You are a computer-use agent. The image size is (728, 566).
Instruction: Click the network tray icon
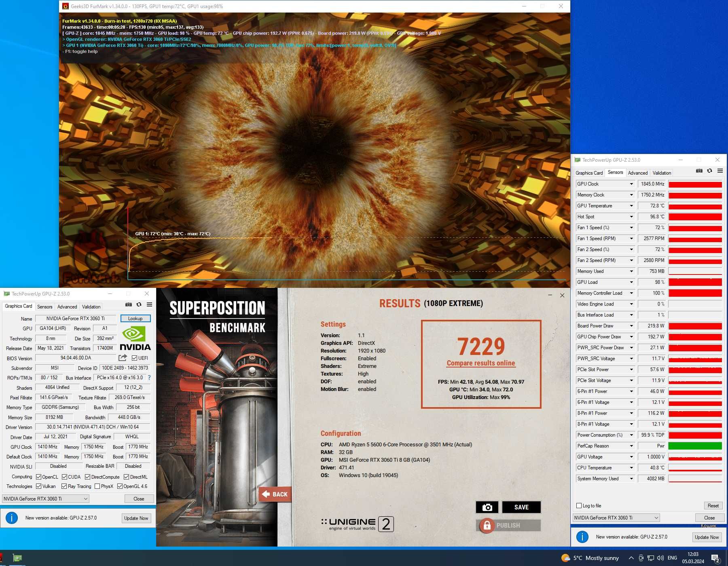tap(651, 558)
